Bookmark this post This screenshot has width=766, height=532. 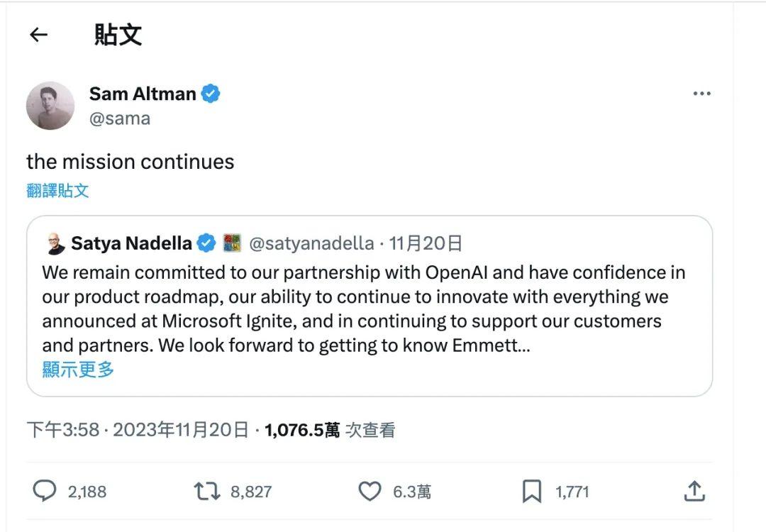click(x=532, y=491)
